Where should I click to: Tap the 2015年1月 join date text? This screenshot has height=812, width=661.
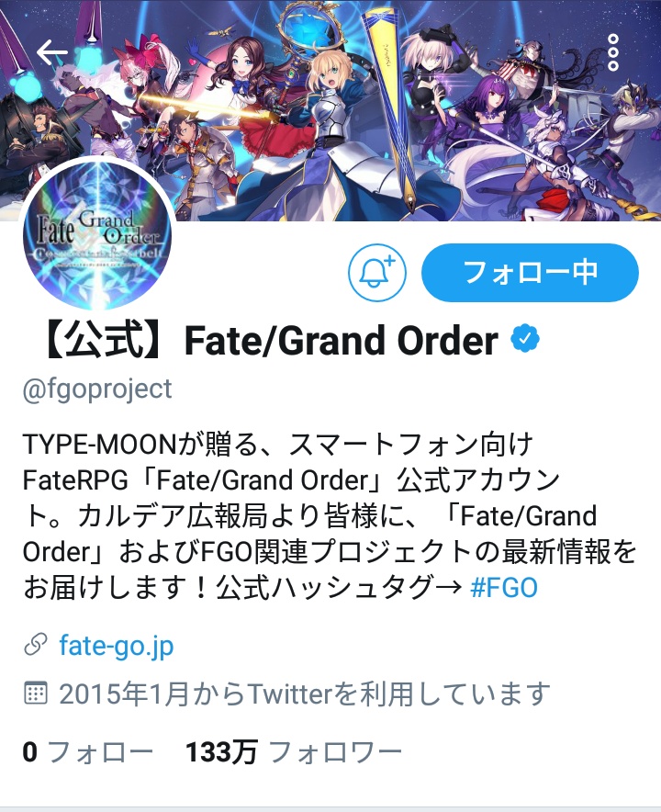pos(305,694)
